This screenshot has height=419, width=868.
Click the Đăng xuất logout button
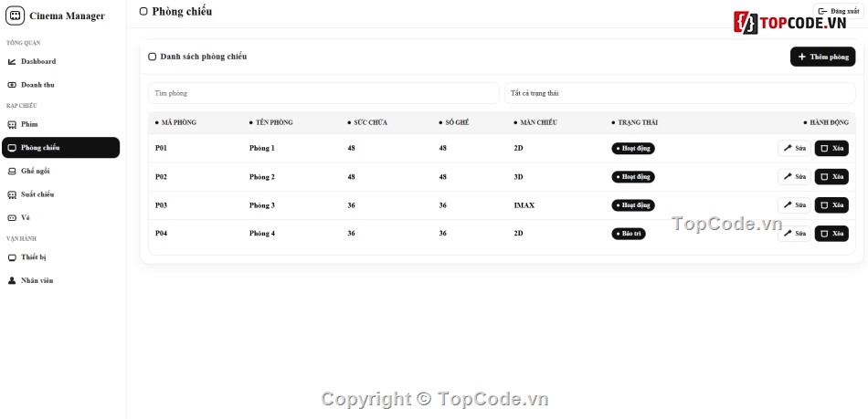tap(838, 11)
